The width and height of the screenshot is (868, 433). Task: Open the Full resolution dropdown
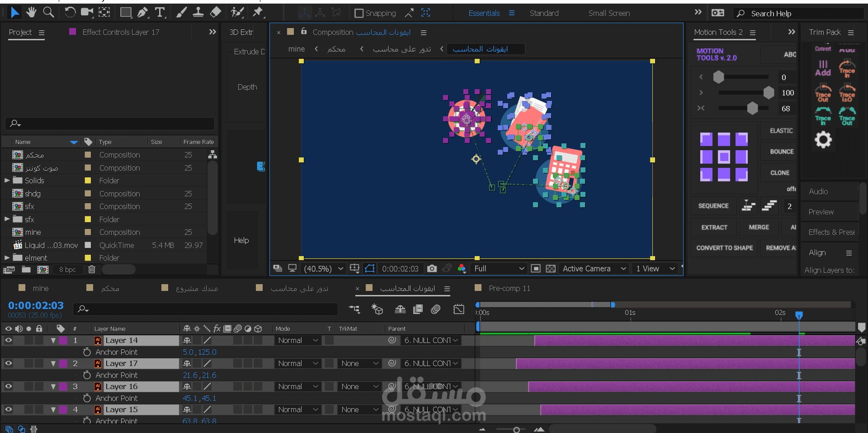pyautogui.click(x=499, y=269)
